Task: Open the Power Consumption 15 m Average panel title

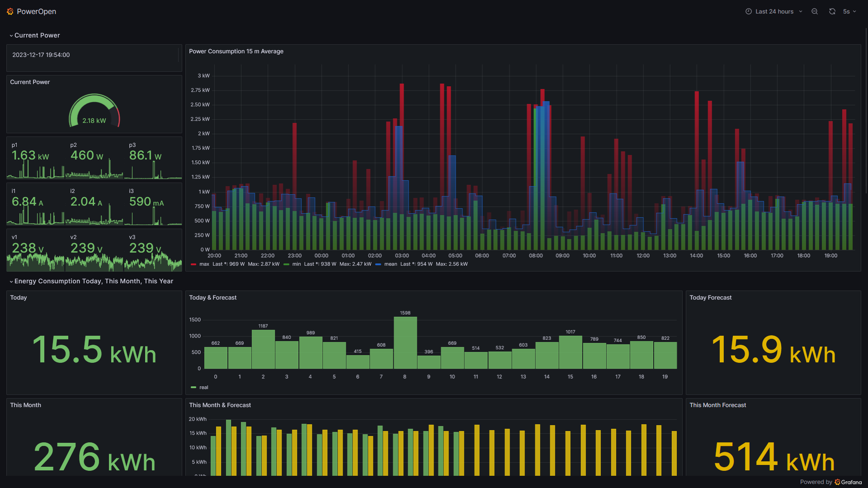Action: [x=236, y=52]
